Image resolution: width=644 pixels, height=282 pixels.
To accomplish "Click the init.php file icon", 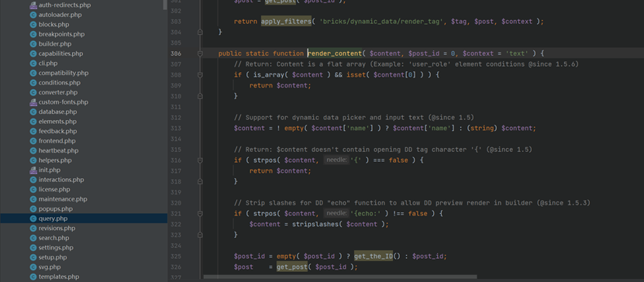I will [33, 170].
